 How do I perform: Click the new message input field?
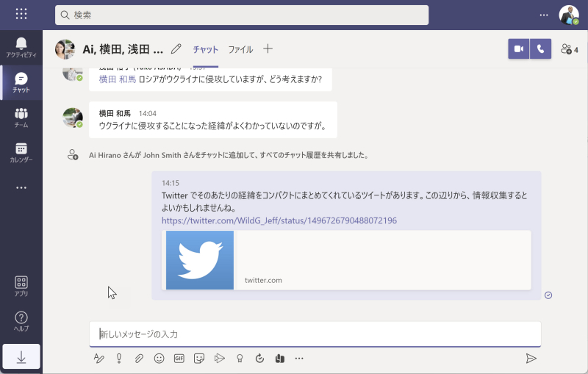(315, 334)
